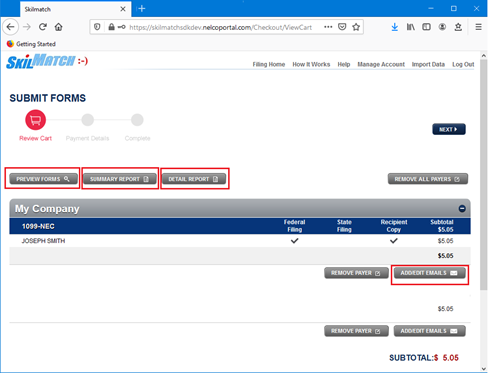
Task: Click the PREVIEW FORMS button
Action: tap(43, 179)
